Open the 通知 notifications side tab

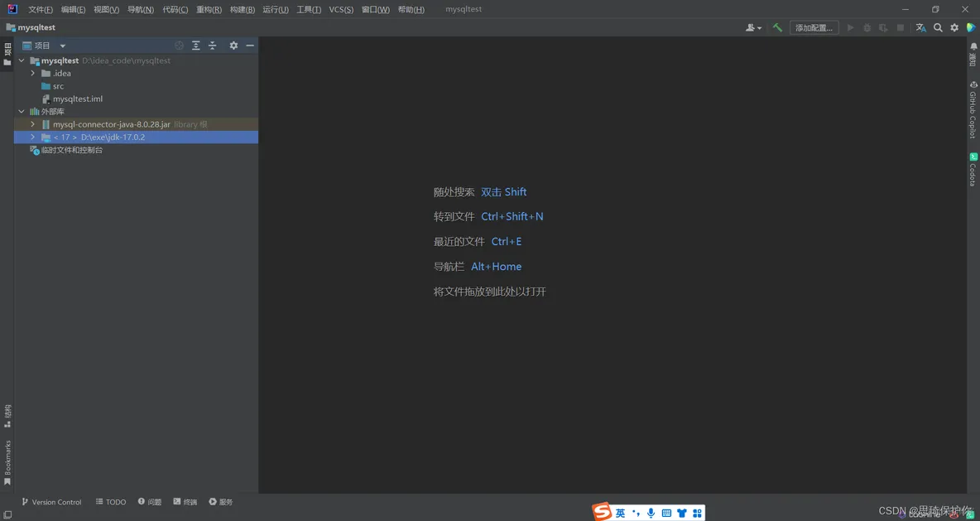coord(973,55)
